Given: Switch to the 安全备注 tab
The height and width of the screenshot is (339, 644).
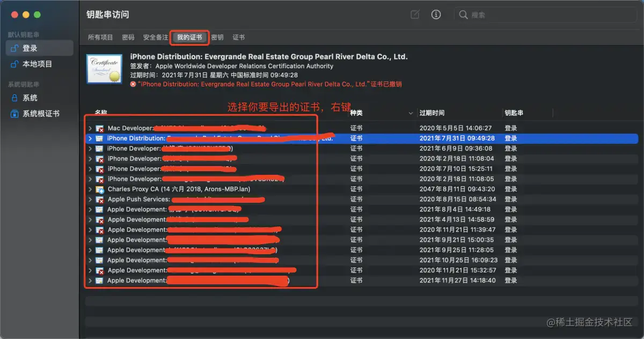Looking at the screenshot, I should point(156,38).
